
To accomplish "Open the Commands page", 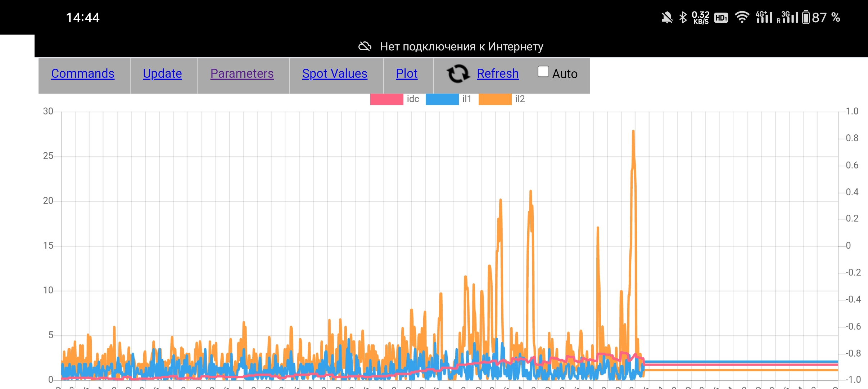I will pyautogui.click(x=83, y=73).
